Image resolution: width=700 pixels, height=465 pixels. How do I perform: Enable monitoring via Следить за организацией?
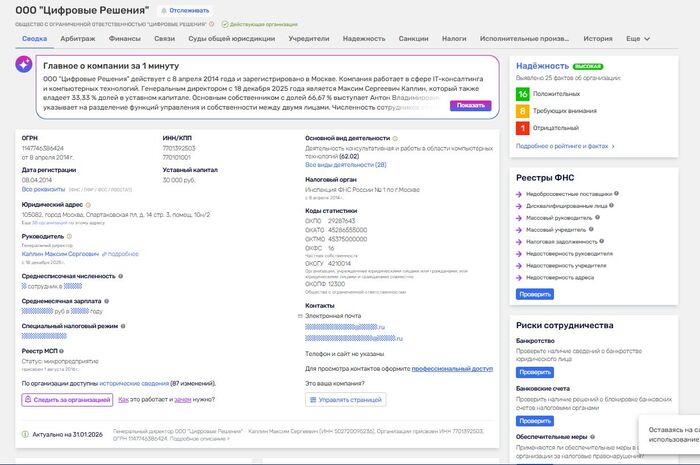[67, 399]
